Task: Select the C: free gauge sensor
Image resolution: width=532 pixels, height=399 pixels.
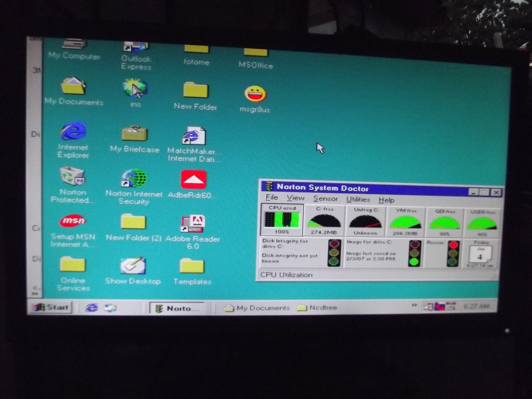Action: click(324, 221)
